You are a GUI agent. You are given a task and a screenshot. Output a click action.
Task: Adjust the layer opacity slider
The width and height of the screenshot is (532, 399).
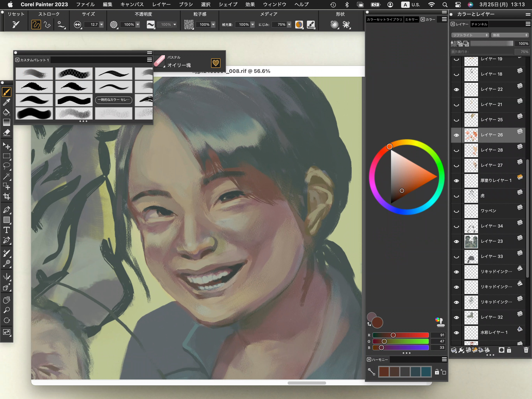(492, 44)
